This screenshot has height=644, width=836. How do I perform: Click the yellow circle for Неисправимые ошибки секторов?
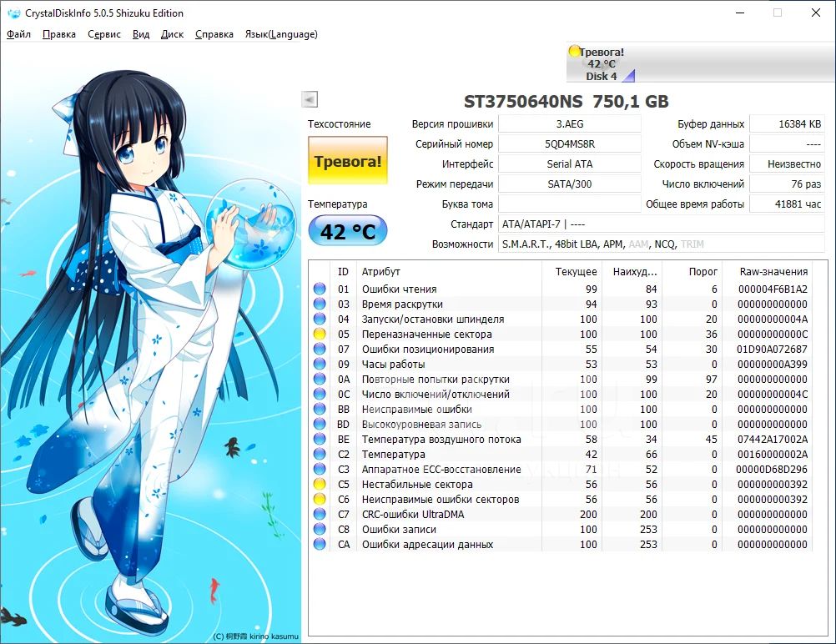tap(320, 499)
